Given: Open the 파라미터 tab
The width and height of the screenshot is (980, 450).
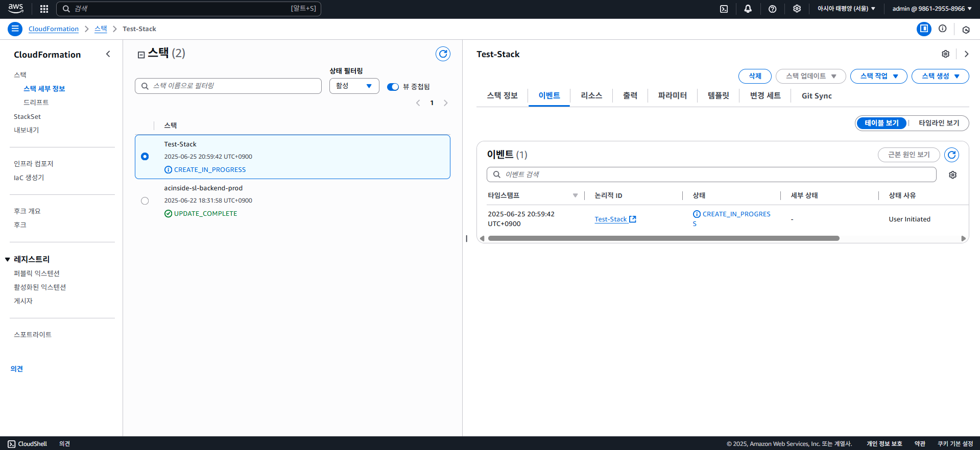Looking at the screenshot, I should point(673,95).
